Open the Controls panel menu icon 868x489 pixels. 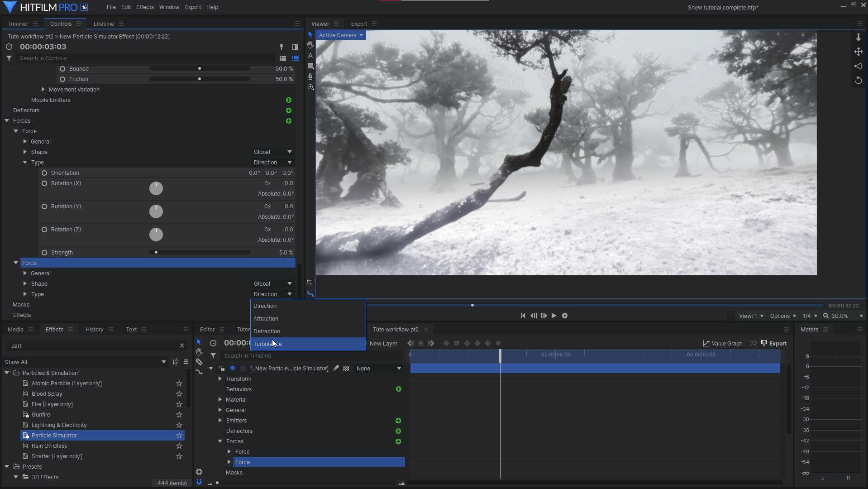pos(79,24)
